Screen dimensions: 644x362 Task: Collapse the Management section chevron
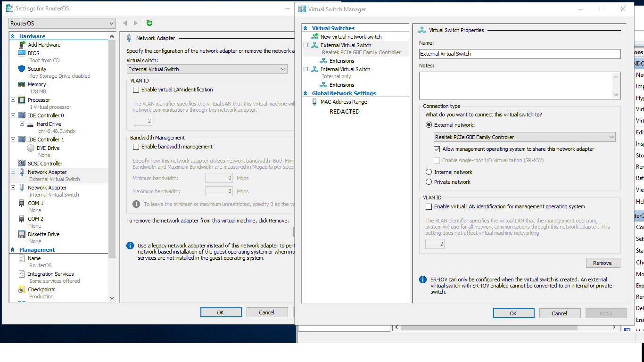(x=13, y=250)
